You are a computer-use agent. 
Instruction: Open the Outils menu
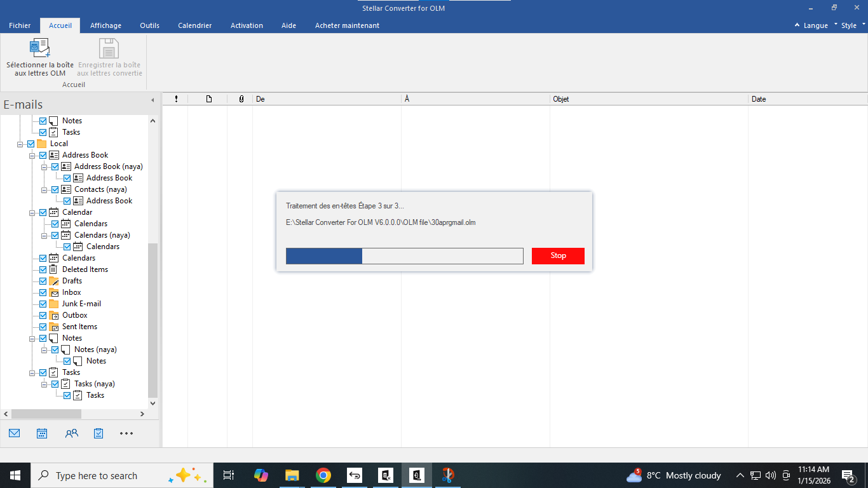pos(149,25)
